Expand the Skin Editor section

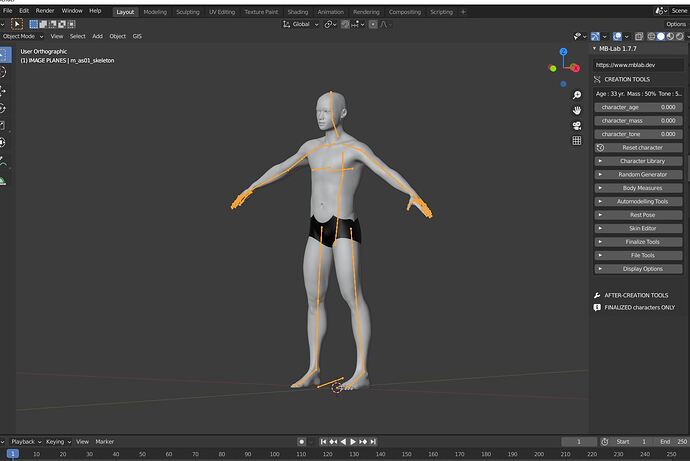[638, 228]
